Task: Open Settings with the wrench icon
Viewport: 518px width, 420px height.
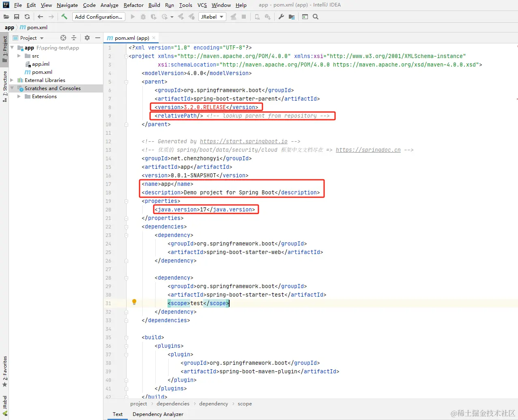Action: pos(281,17)
